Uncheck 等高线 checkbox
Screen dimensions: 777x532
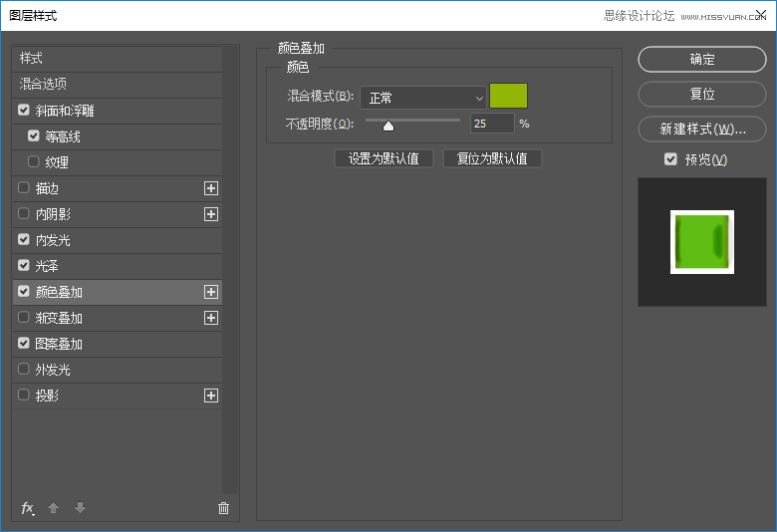click(x=34, y=135)
